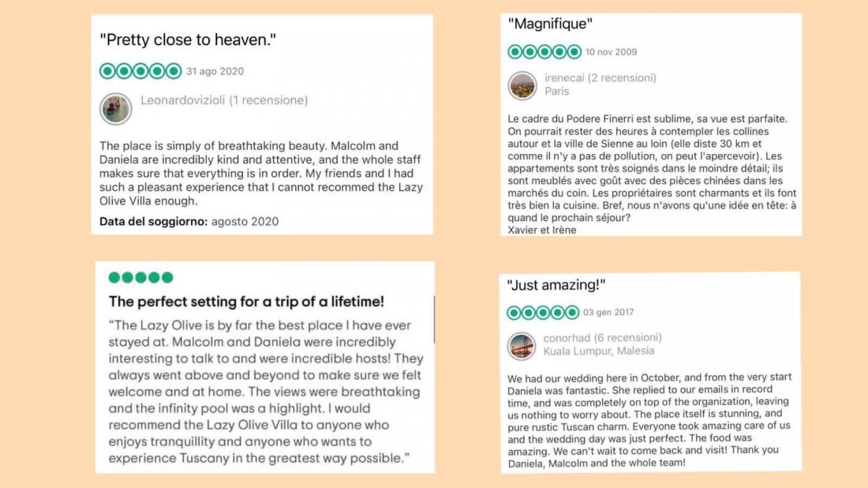The height and width of the screenshot is (488, 868).
Task: Click "The perfect setting for a trip" heading
Action: click(x=246, y=302)
